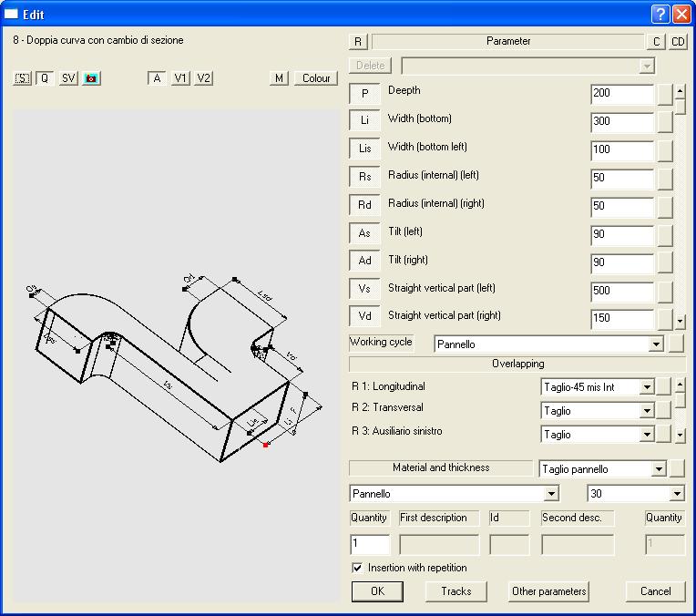Switch to the V2 view

tap(203, 78)
